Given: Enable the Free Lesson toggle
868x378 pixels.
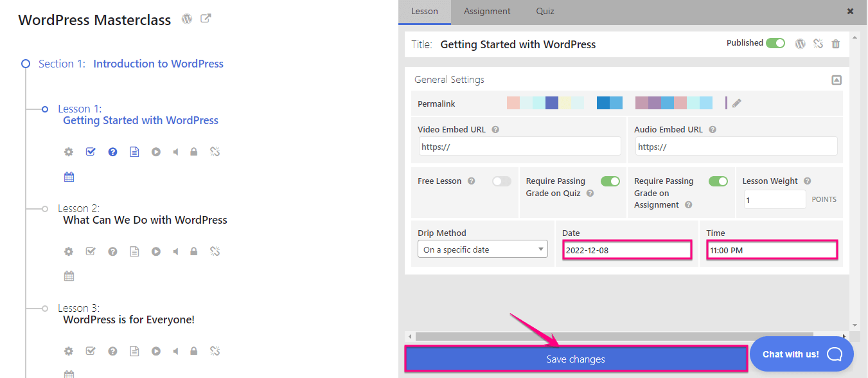Looking at the screenshot, I should (x=502, y=181).
